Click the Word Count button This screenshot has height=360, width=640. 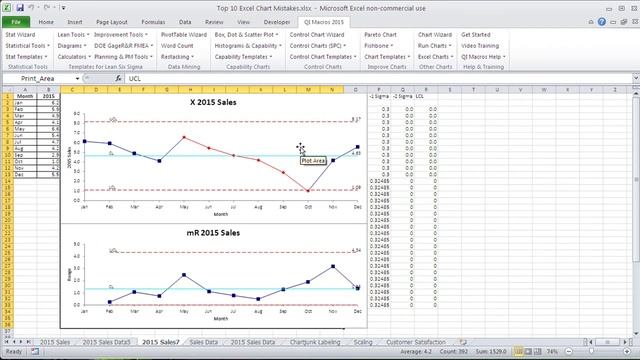pyautogui.click(x=177, y=46)
